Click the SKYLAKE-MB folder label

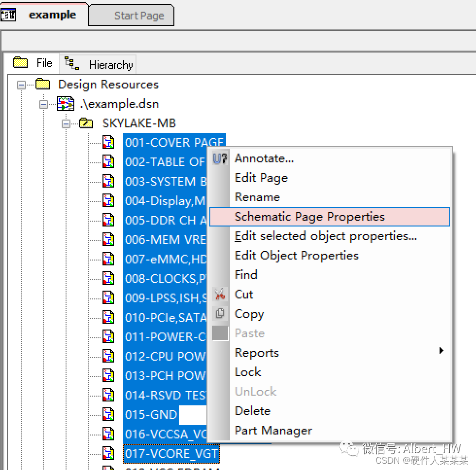pyautogui.click(x=139, y=123)
